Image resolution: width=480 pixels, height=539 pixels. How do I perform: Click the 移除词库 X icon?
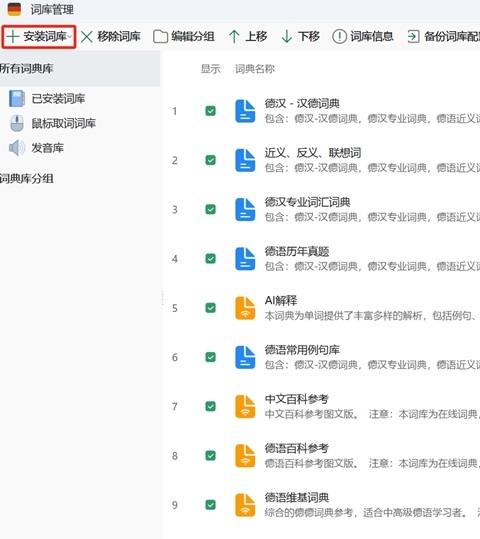click(x=87, y=36)
